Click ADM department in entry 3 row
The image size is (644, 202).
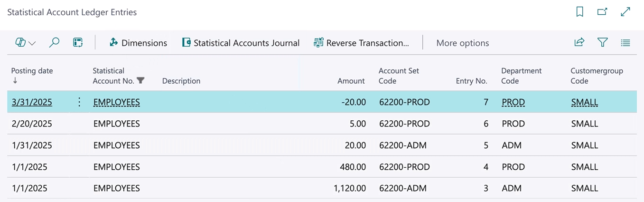[x=512, y=188]
